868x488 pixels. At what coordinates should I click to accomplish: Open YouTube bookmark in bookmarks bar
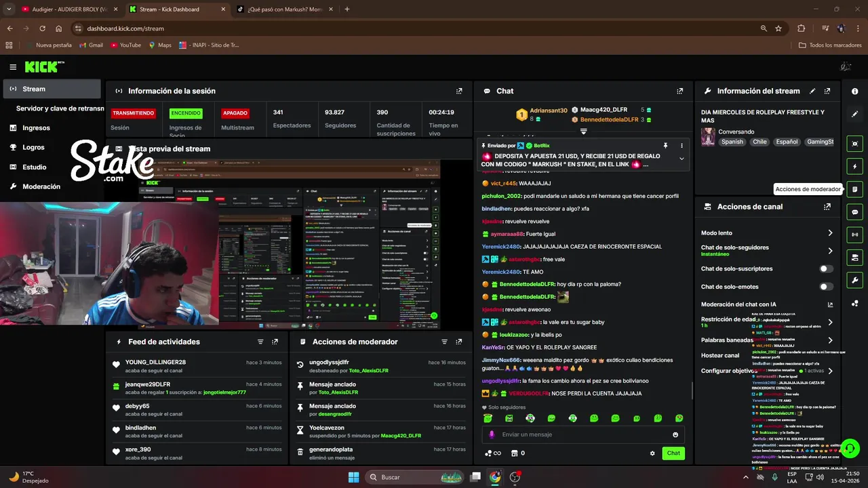(125, 45)
